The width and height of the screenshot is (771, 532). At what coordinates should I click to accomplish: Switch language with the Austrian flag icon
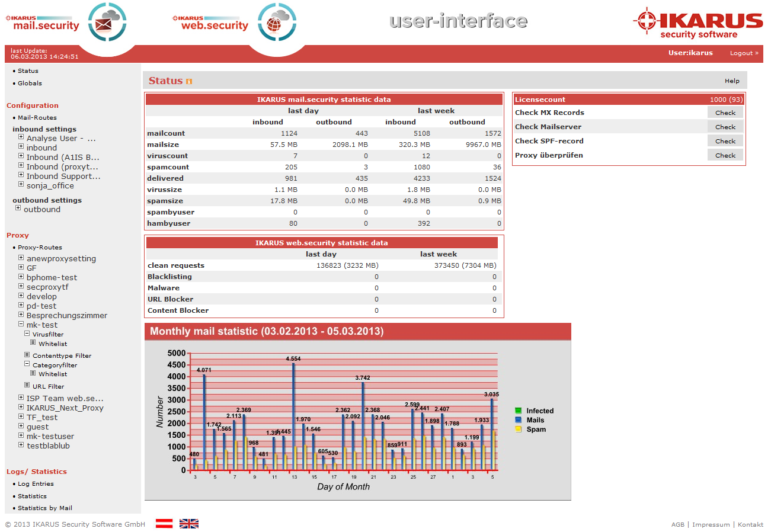pos(164,524)
